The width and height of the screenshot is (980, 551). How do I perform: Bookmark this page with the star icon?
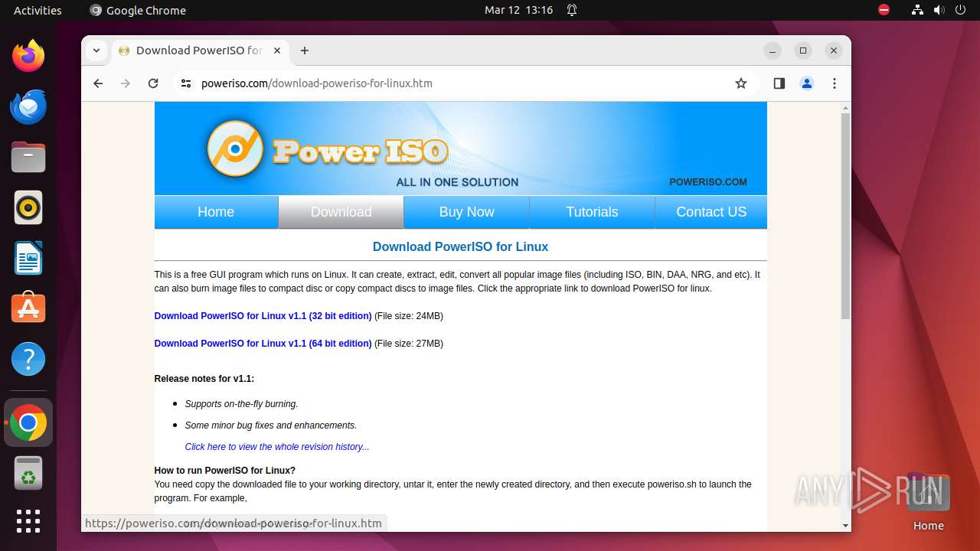click(x=740, y=83)
